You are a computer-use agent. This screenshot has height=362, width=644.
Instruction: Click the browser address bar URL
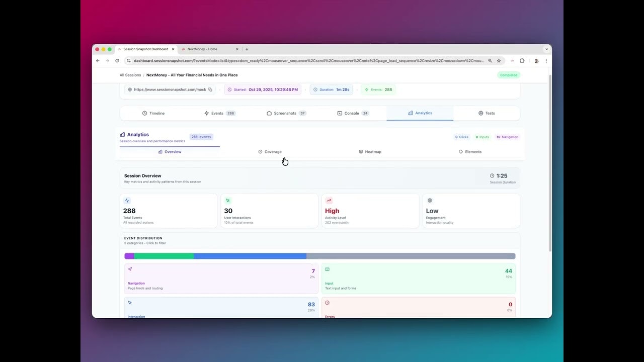(x=309, y=61)
